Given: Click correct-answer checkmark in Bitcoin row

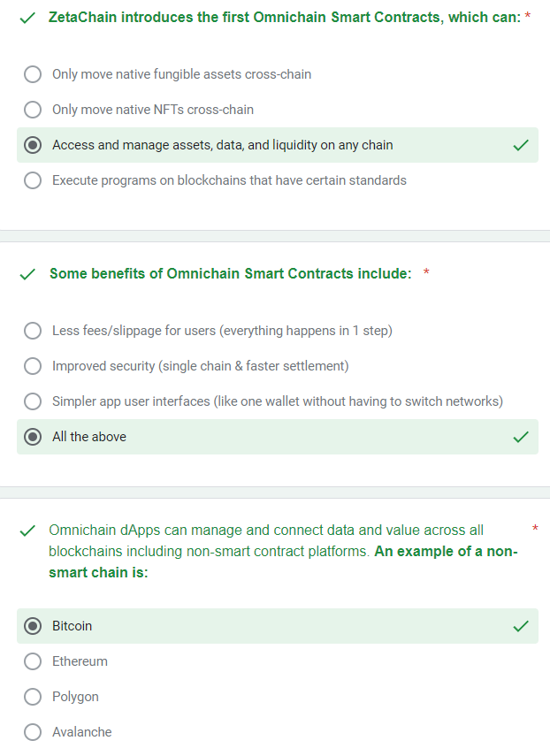Looking at the screenshot, I should click(521, 626).
